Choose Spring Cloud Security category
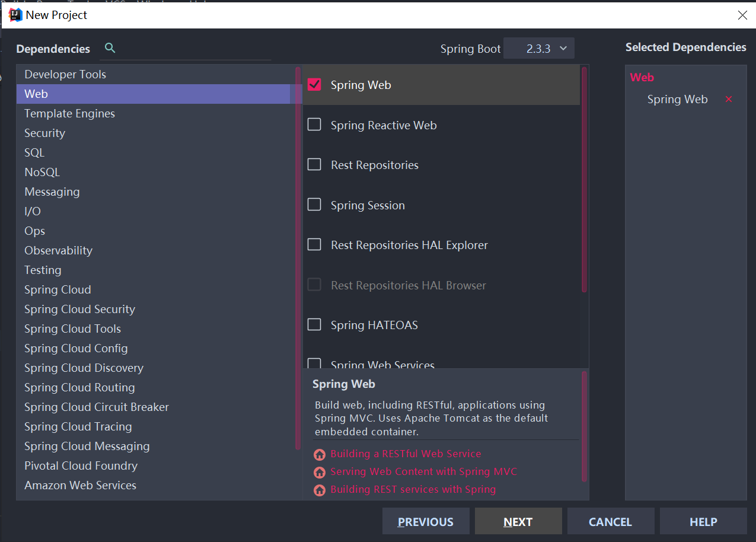Image resolution: width=756 pixels, height=542 pixels. 156,309
